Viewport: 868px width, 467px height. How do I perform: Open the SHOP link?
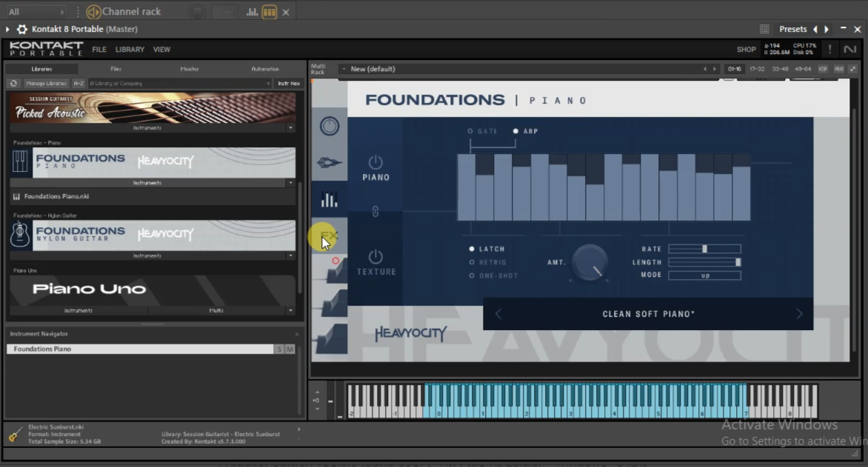[746, 50]
